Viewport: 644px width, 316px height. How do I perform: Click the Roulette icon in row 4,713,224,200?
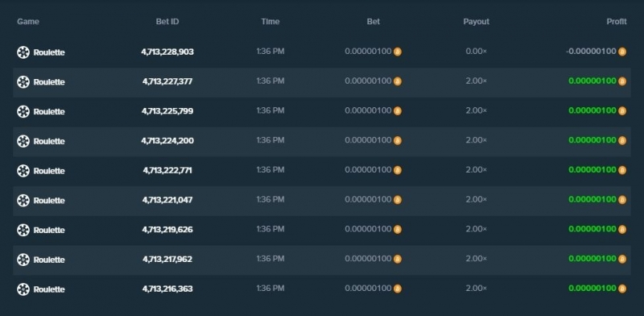point(23,141)
